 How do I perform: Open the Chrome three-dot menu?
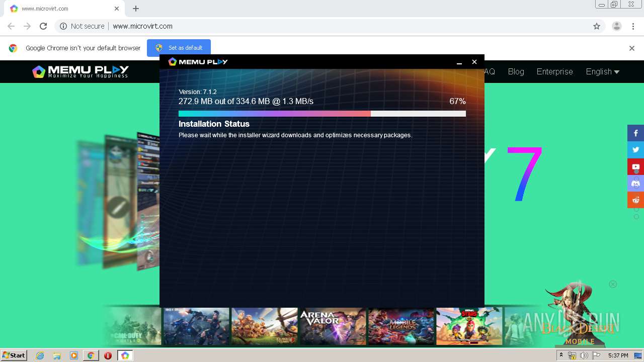tap(632, 26)
